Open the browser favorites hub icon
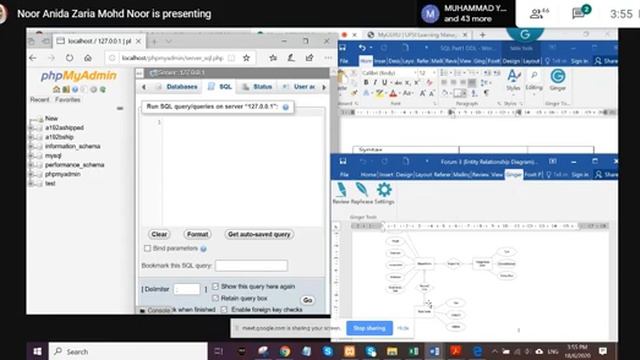The height and width of the screenshot is (360, 640). [x=273, y=58]
